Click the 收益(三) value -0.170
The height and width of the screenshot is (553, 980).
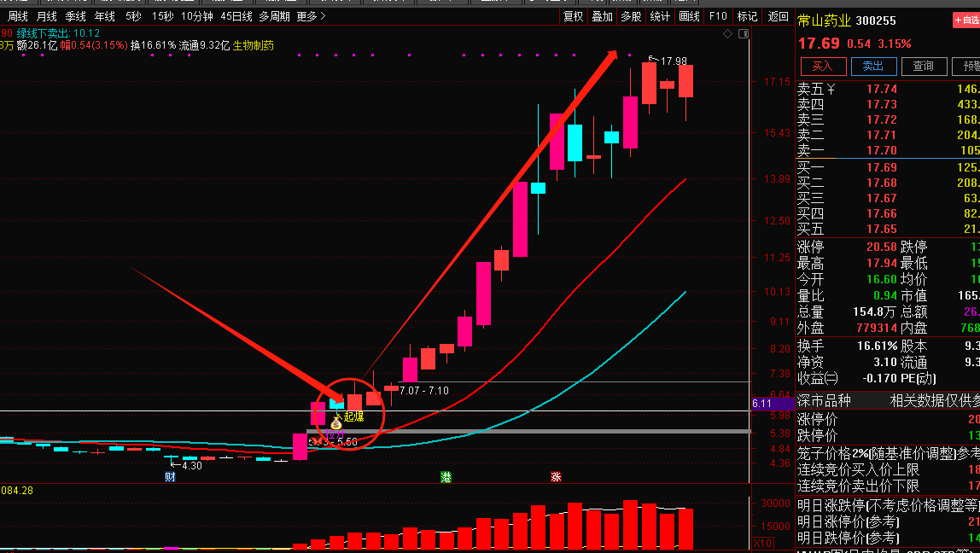[879, 379]
